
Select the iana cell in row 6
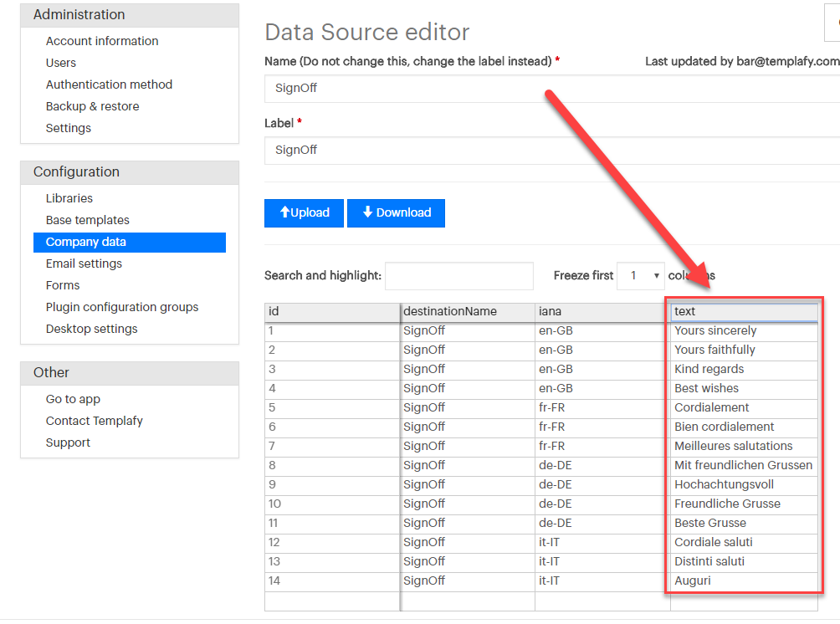click(x=602, y=427)
